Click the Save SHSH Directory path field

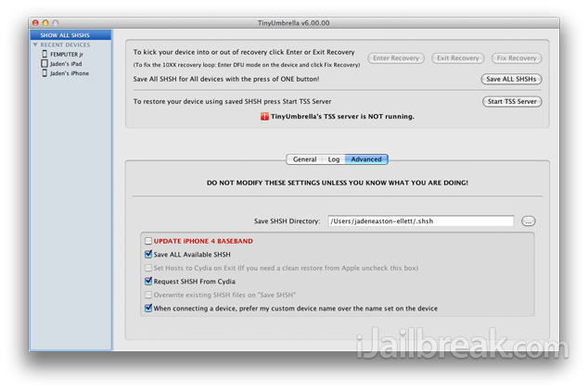point(421,221)
